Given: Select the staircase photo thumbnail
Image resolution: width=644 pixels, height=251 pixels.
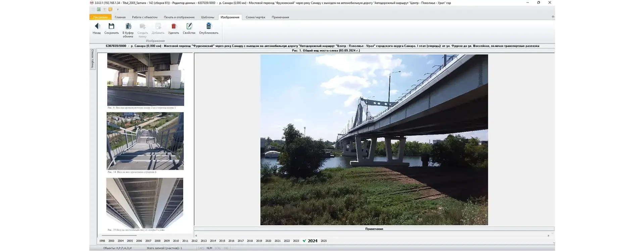Looking at the screenshot, I should 145,141.
